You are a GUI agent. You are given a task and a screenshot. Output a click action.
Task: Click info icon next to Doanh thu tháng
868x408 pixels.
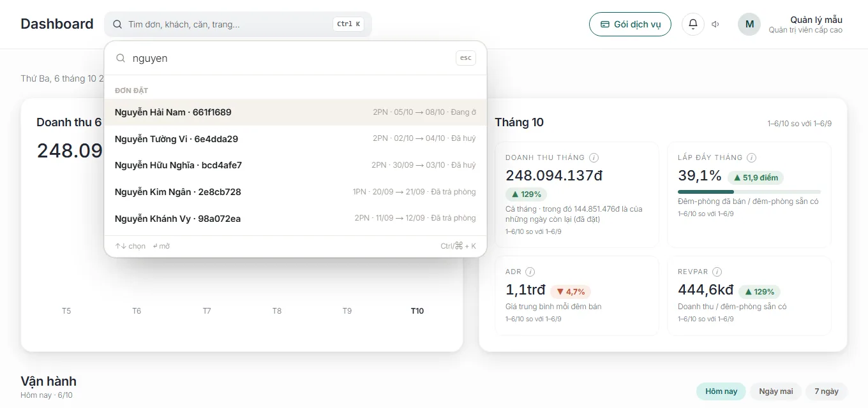(x=594, y=157)
